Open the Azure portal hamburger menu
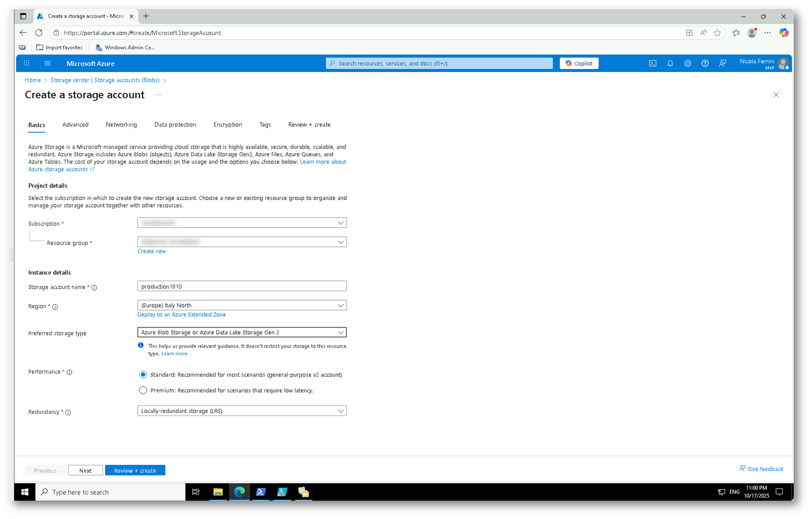This screenshot has height=519, width=812. coord(48,63)
